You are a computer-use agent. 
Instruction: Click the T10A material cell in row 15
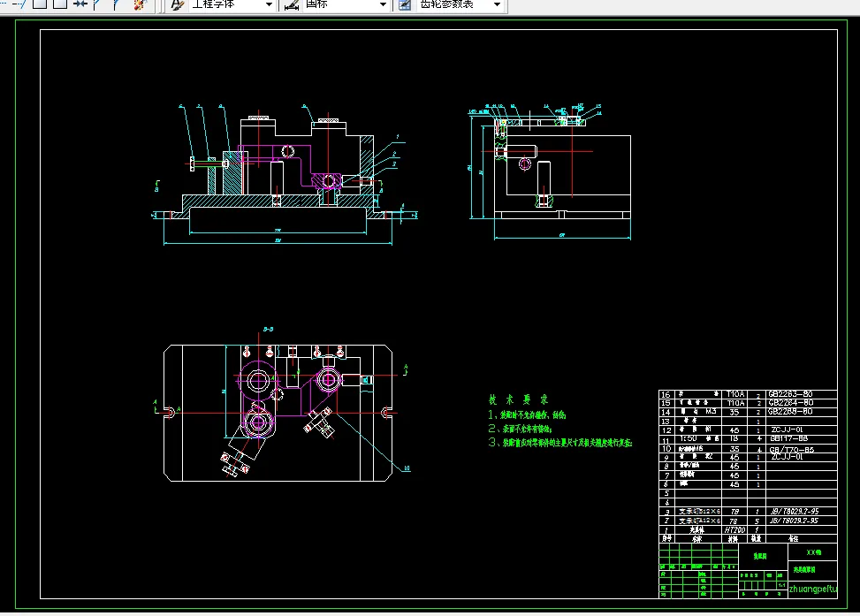tap(735, 403)
